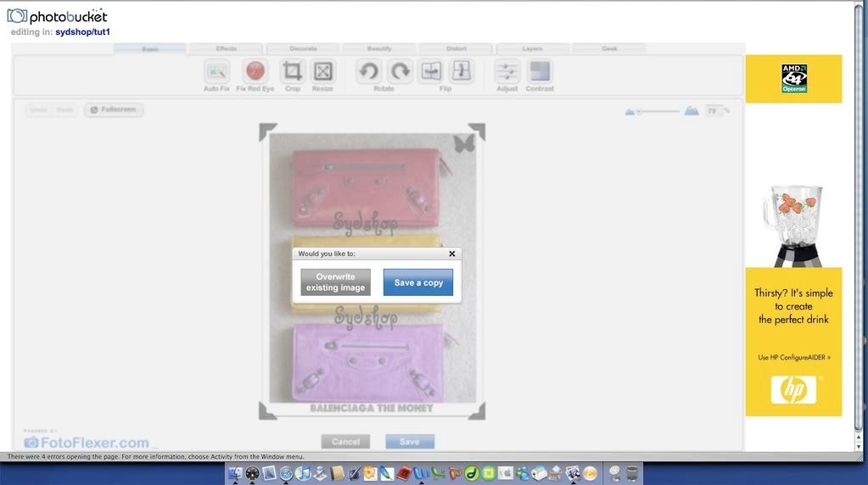
Task: Click the small mountain zoom-out icon
Action: pyautogui.click(x=630, y=112)
